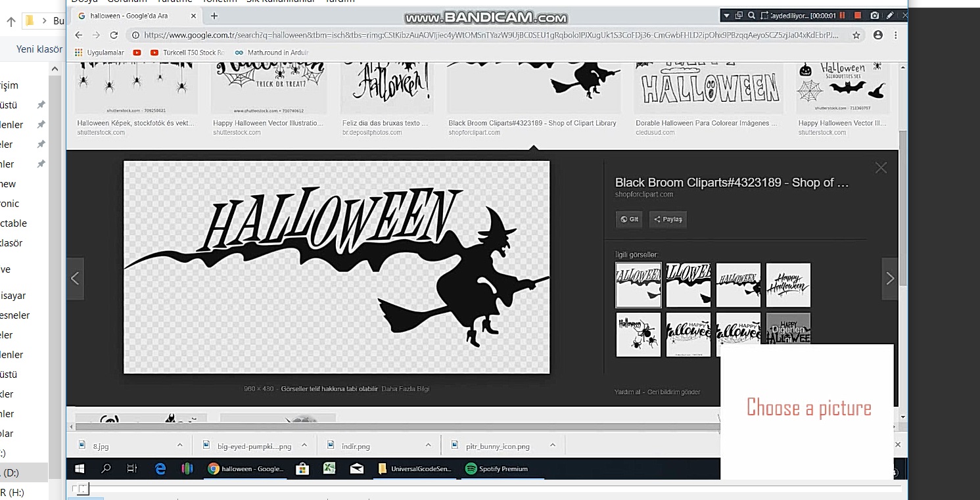
Task: Expand options for the indir.png download
Action: pos(428,445)
